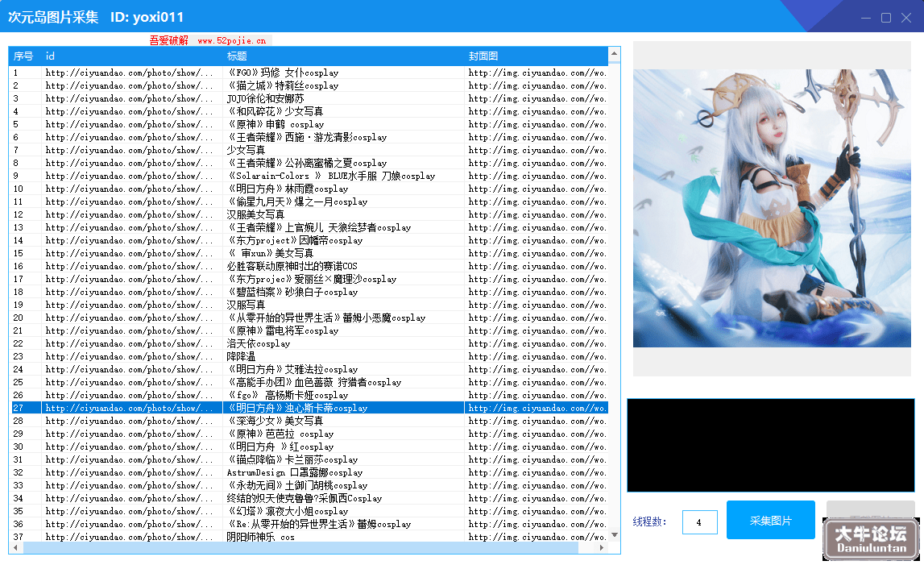The image size is (924, 565).
Task: Select the row titled 必胜客联动原神时出的赛诺COS
Action: [309, 266]
